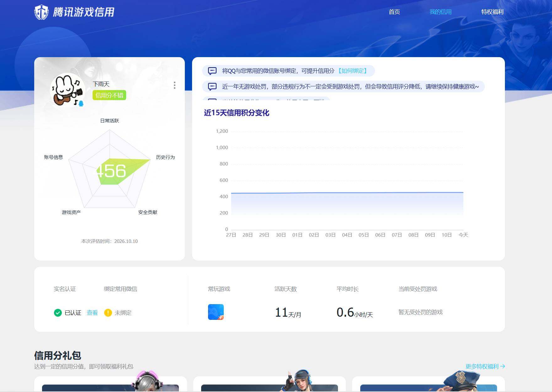Click the gift card with police cap character

(429, 384)
